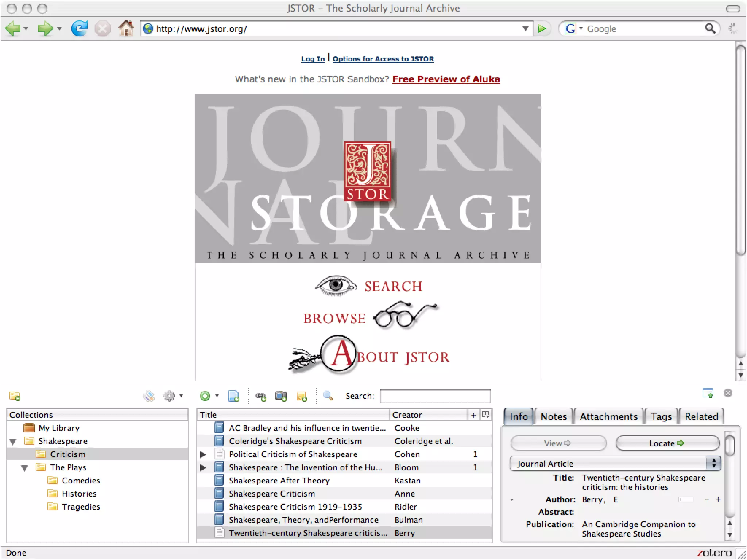747x560 pixels.
Task: Switch to the Attachments tab
Action: point(608,416)
